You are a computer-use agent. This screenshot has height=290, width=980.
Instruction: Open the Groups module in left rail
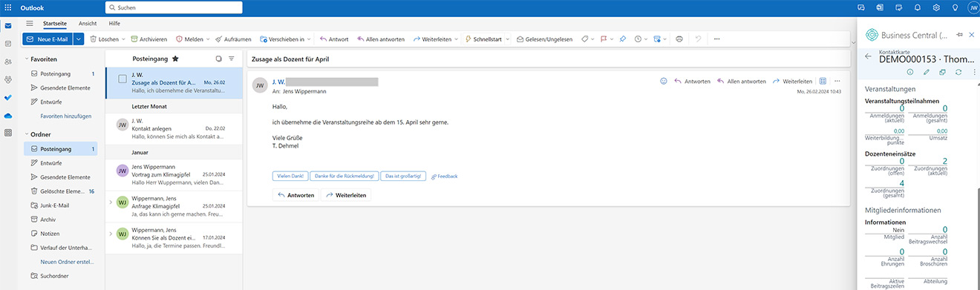8,79
